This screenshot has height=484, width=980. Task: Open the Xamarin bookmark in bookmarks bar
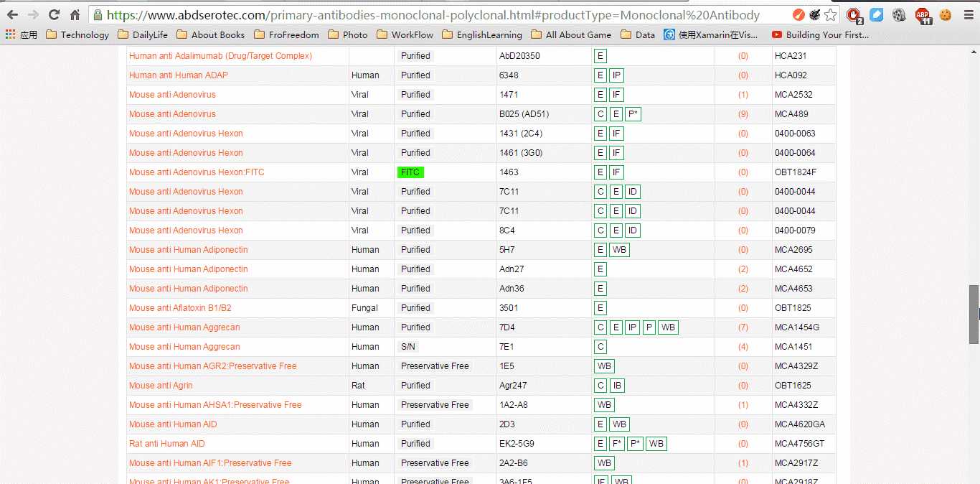tap(711, 34)
